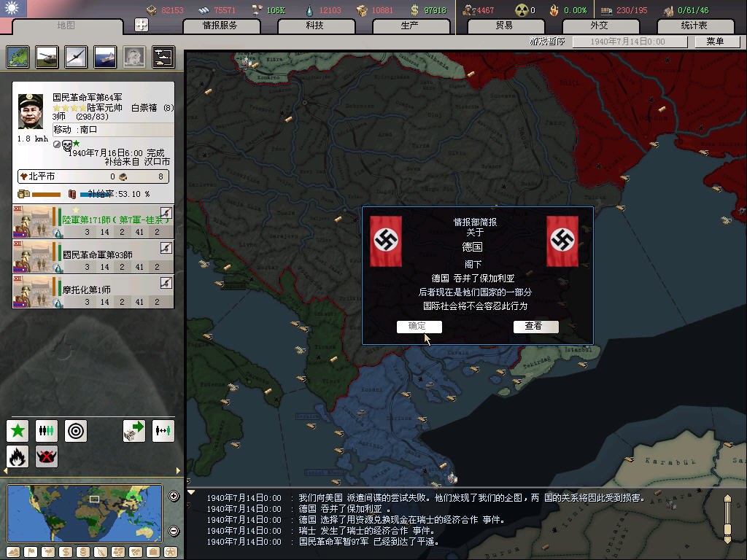Click the left yellow arrow under the order buttons
The height and width of the screenshot is (560, 747).
coord(5,471)
